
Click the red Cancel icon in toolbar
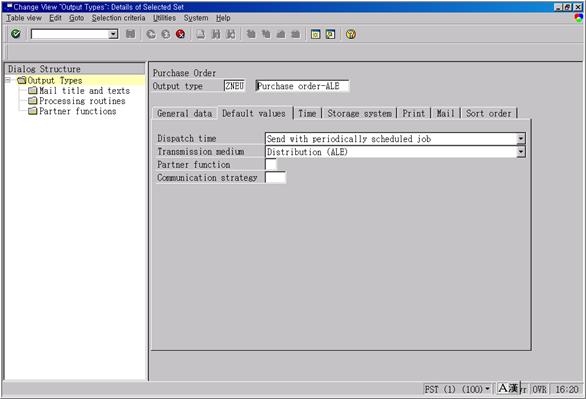[181, 34]
